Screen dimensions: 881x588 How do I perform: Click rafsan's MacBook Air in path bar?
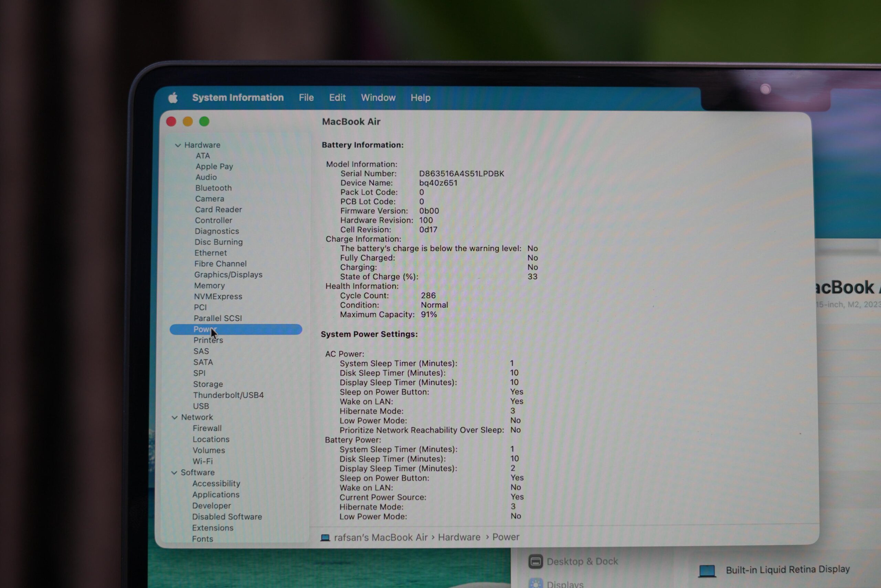click(381, 538)
